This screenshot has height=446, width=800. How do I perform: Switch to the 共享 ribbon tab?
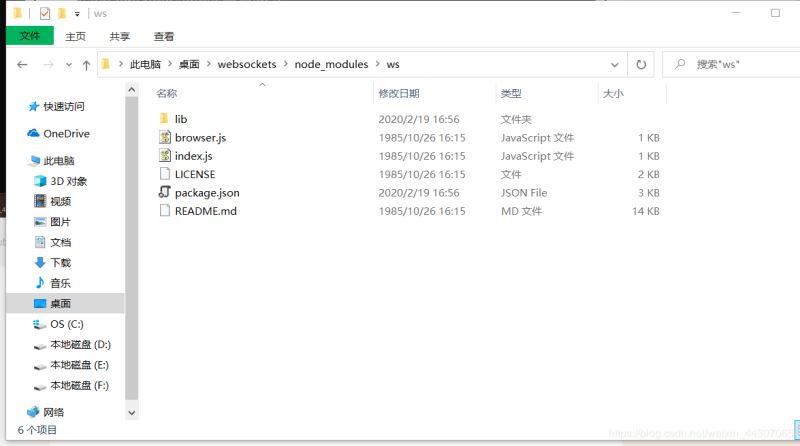[120, 36]
